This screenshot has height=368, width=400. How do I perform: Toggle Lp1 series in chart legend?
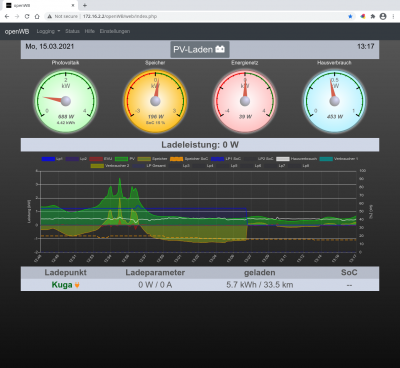[x=52, y=159]
